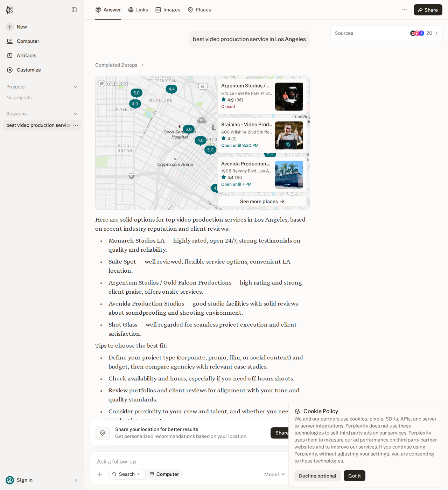Collapse the sidebar panel icon
This screenshot has width=448, height=490.
point(74,10)
